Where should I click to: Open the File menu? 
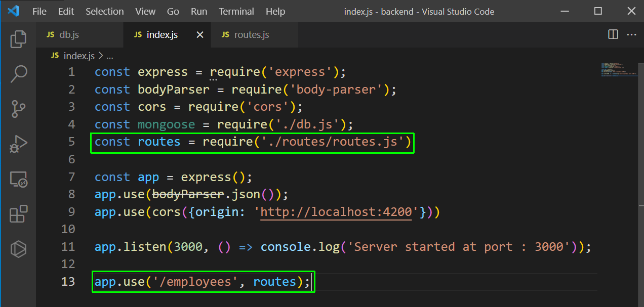[x=39, y=11]
